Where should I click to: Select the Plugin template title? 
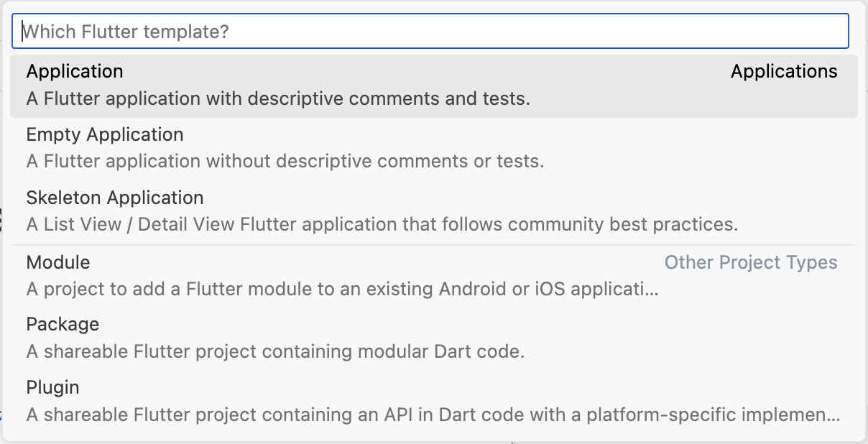52,388
